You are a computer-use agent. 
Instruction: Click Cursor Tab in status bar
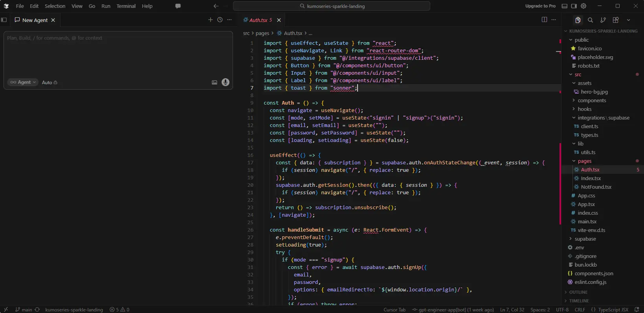394,309
